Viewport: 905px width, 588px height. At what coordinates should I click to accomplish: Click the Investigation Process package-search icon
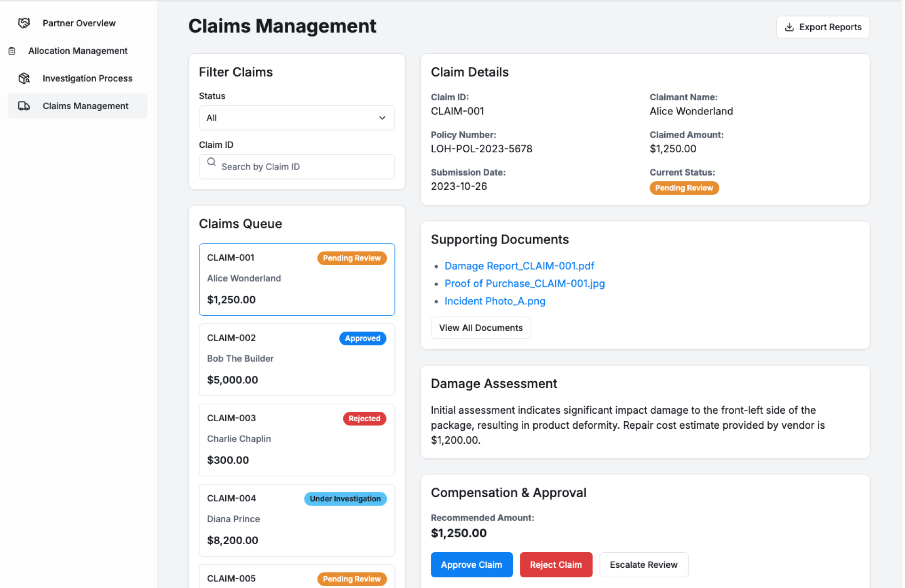point(24,78)
